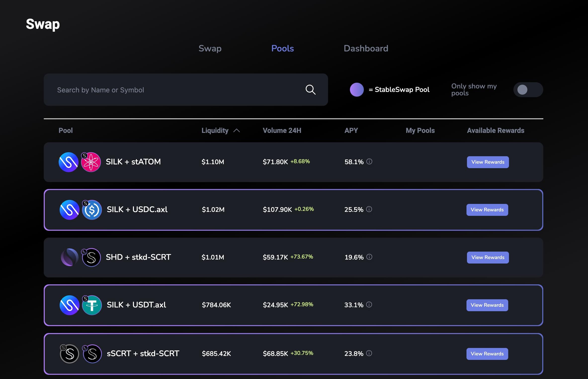Enable the Only show my pools toggle
The image size is (588, 379).
(528, 90)
